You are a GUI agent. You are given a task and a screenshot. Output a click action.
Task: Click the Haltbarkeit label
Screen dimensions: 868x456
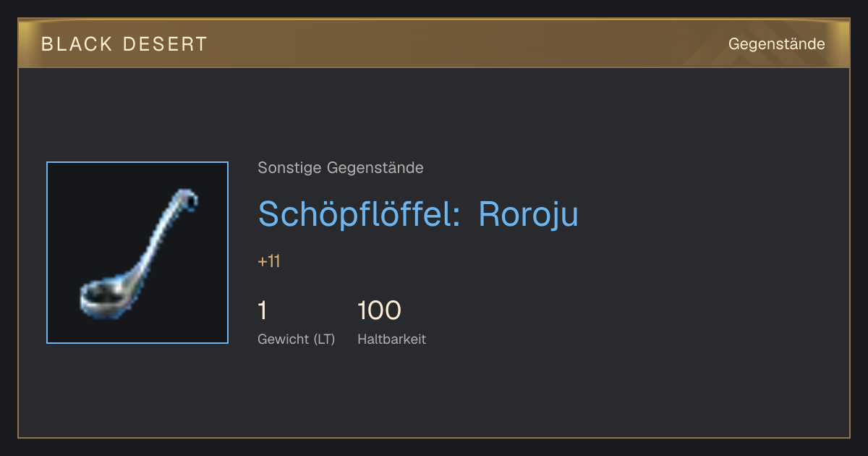click(x=391, y=339)
